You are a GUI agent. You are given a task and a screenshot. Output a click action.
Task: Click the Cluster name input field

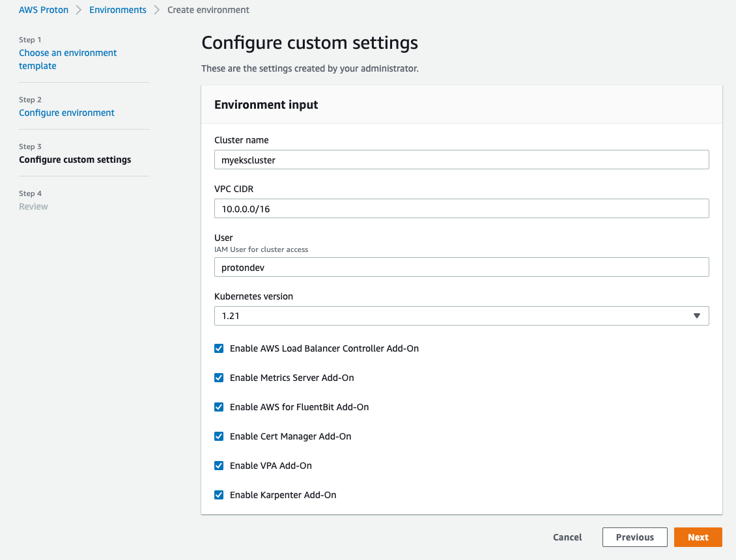pyautogui.click(x=461, y=160)
